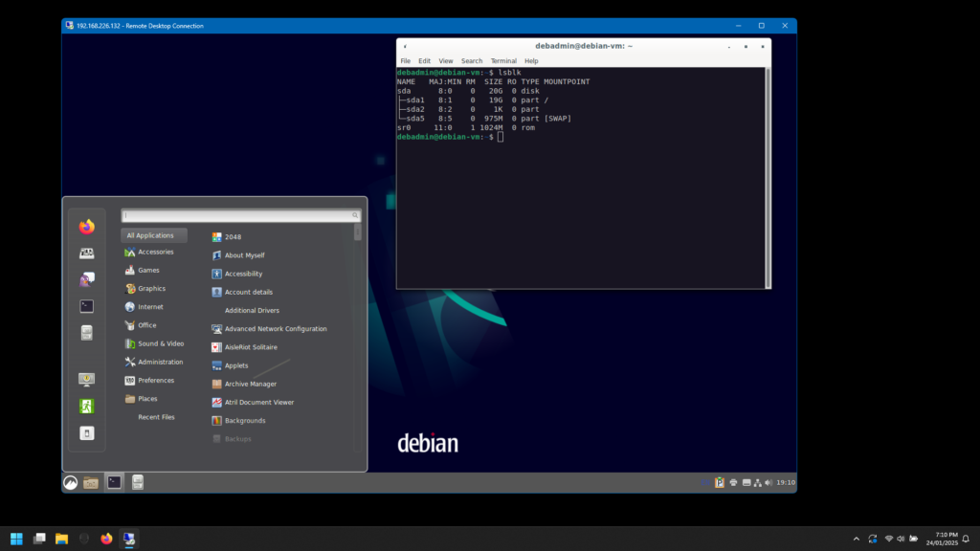Click the All Applications filter
980x551 pixels.
153,234
